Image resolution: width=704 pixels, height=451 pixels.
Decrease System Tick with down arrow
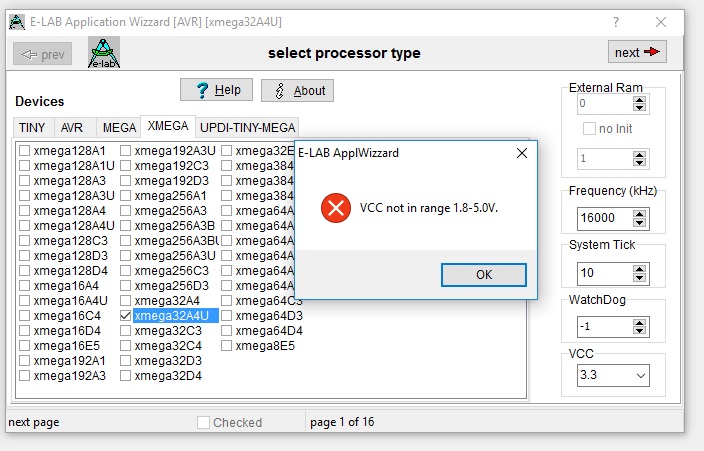[639, 277]
